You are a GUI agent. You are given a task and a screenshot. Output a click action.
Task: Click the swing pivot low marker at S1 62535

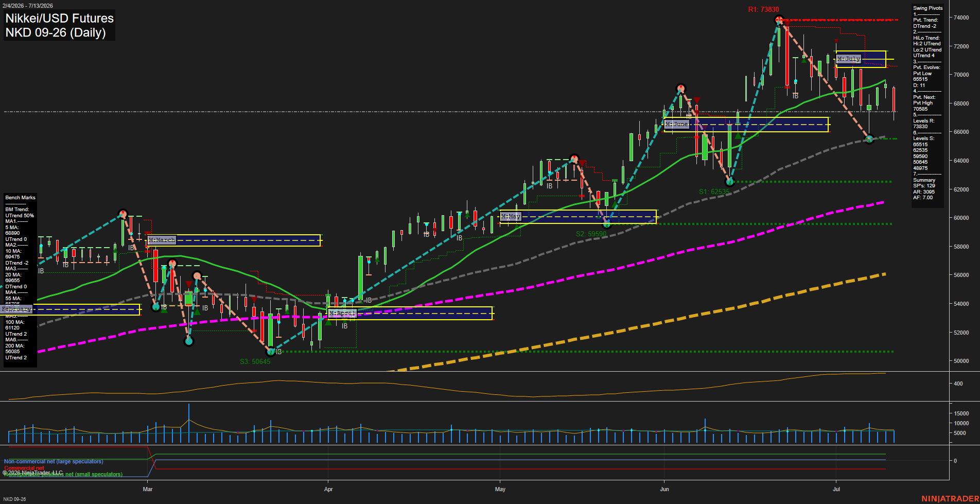tap(729, 182)
